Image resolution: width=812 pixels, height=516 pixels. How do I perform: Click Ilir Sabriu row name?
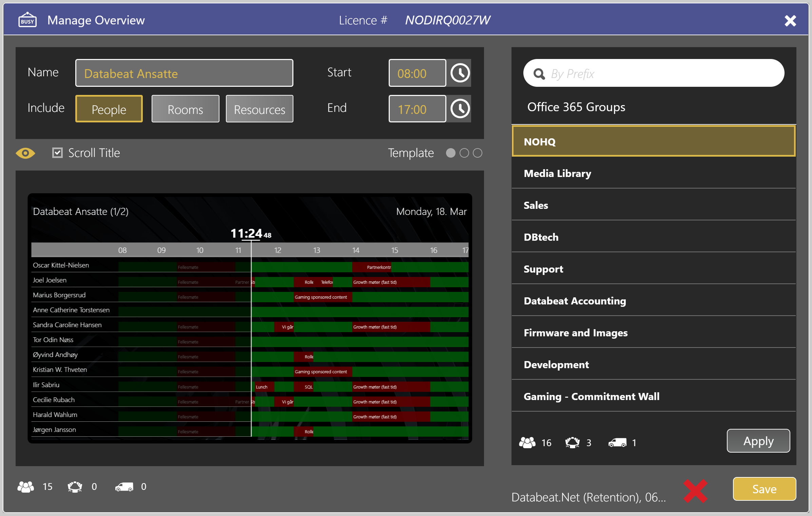46,385
